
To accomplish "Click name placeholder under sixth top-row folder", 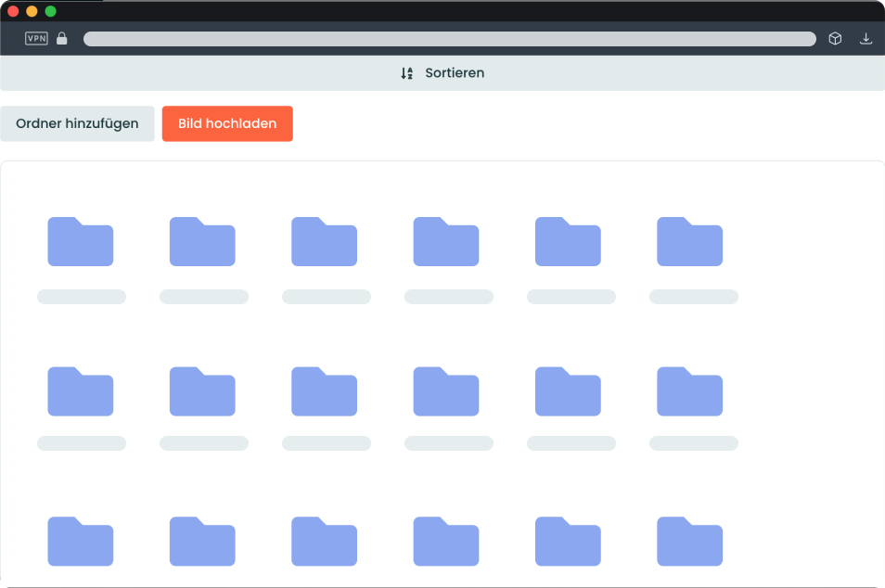I will point(694,297).
